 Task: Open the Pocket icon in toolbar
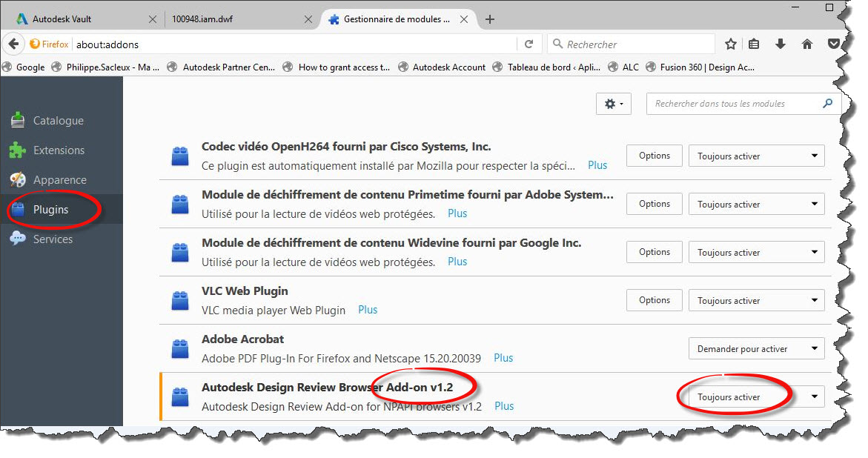coord(834,44)
